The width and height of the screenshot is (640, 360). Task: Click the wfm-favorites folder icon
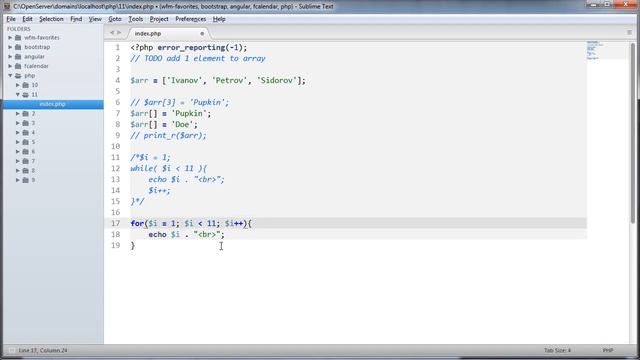pos(18,38)
